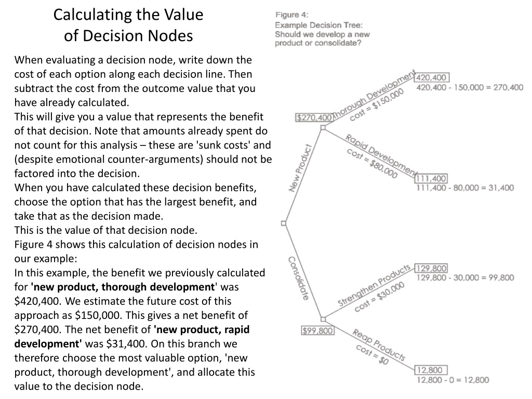
Task: Select the boxed $270,400 node value
Action: point(314,118)
